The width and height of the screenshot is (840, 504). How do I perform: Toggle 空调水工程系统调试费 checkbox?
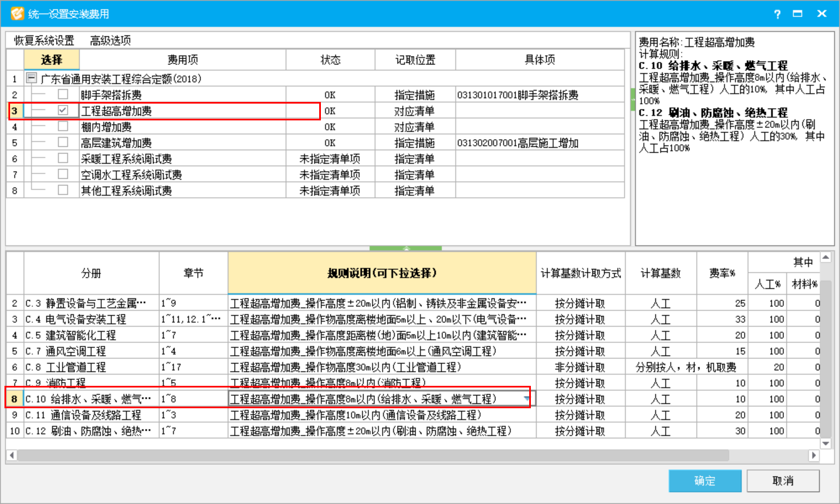63,174
